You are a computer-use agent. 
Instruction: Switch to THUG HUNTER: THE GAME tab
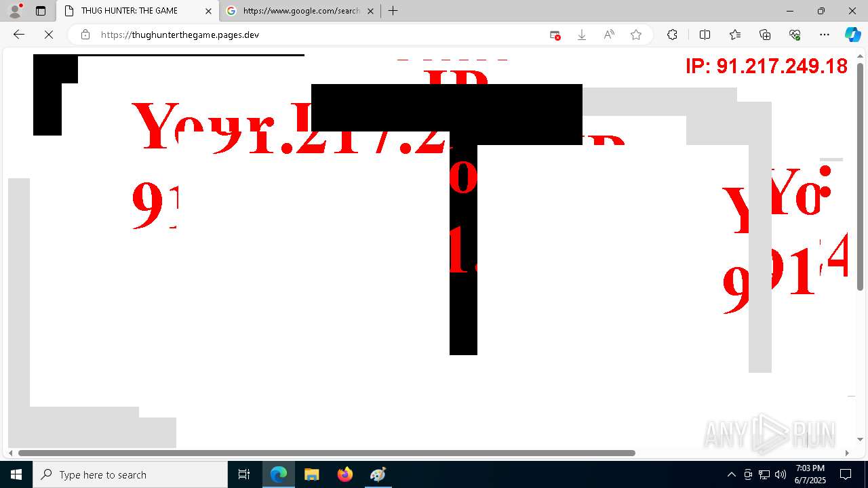(138, 11)
